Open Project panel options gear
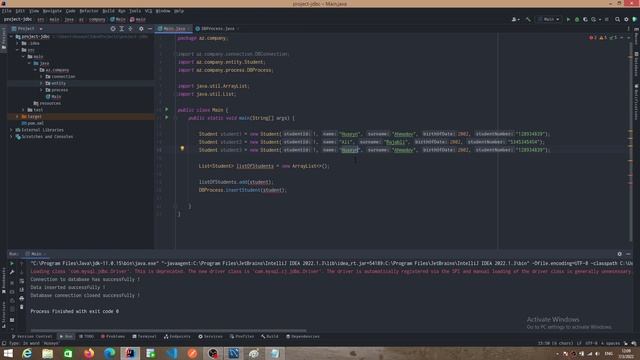Viewport: 640px width, 360px height. click(141, 29)
